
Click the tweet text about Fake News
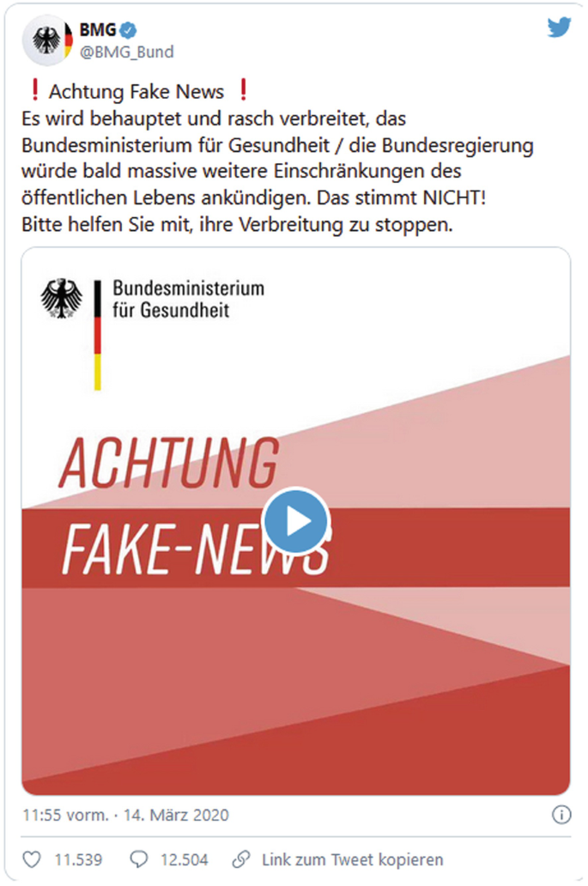tap(277, 158)
